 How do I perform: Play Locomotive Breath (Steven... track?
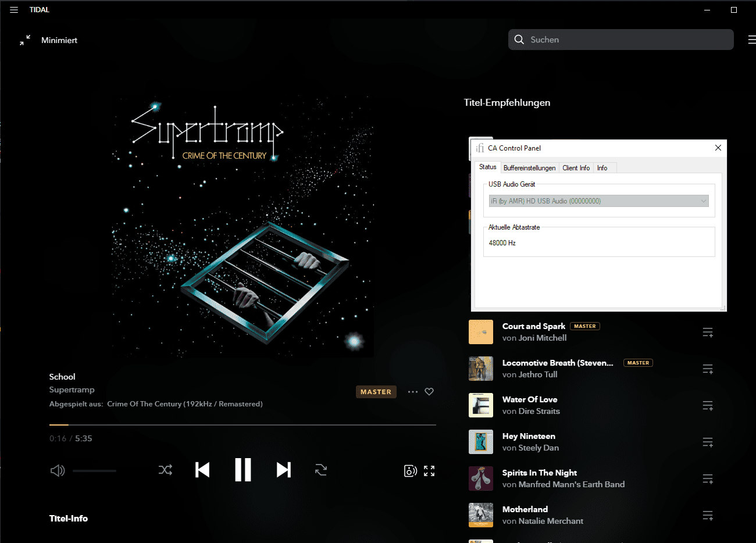(558, 363)
